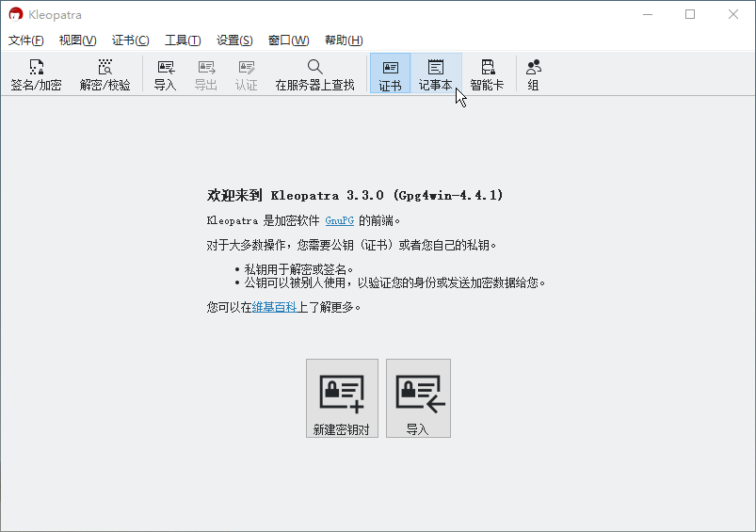Click the 认证 certify toolbar icon

click(x=247, y=74)
